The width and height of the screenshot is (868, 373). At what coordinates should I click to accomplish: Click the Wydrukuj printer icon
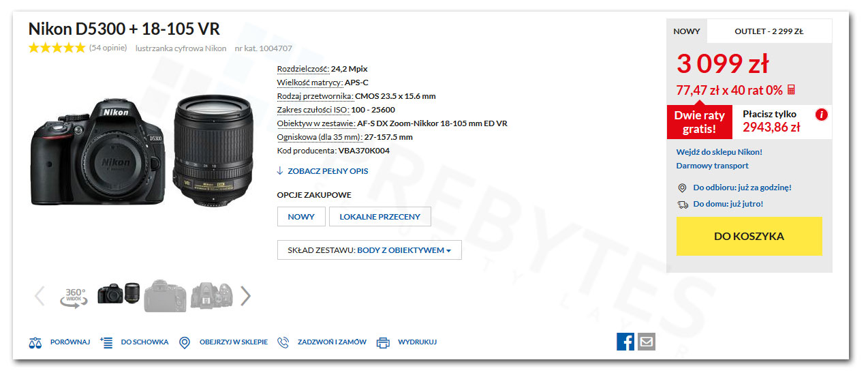[x=384, y=342]
